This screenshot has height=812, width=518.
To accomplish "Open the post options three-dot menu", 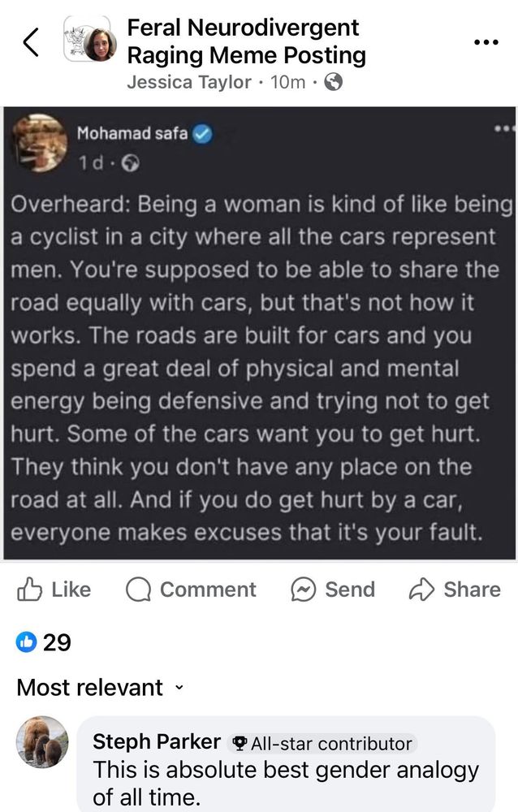I will (x=486, y=42).
